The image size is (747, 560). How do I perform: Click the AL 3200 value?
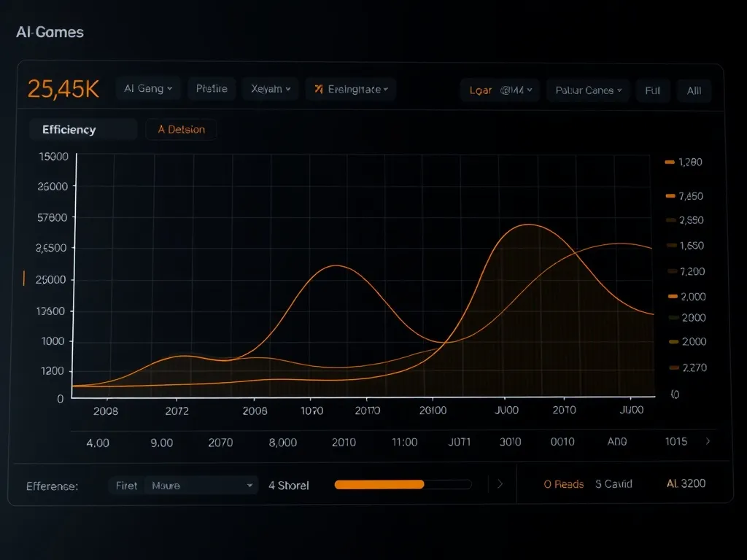click(686, 483)
